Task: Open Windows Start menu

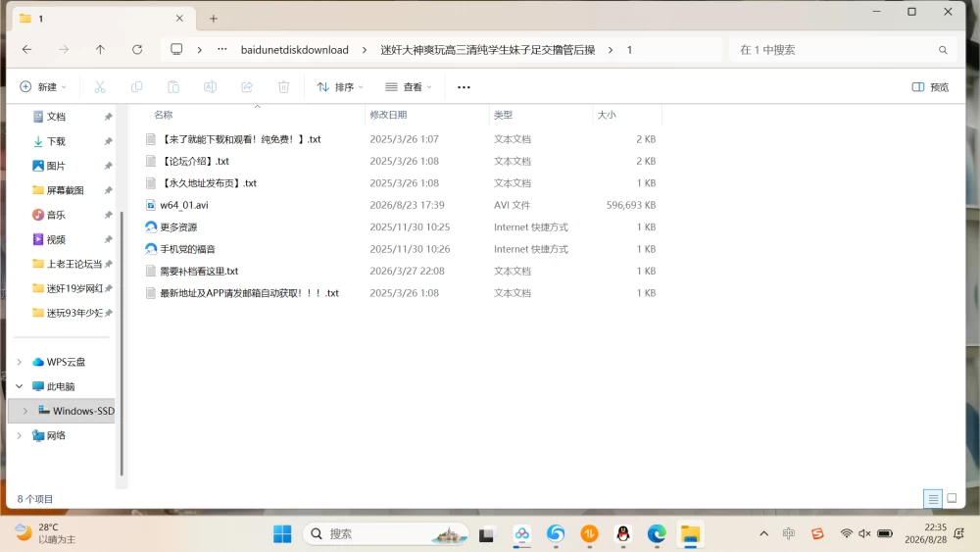Action: click(x=282, y=534)
